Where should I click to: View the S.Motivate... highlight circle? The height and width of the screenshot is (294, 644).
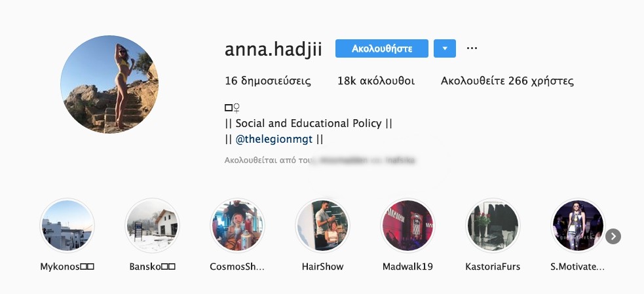pos(578,225)
